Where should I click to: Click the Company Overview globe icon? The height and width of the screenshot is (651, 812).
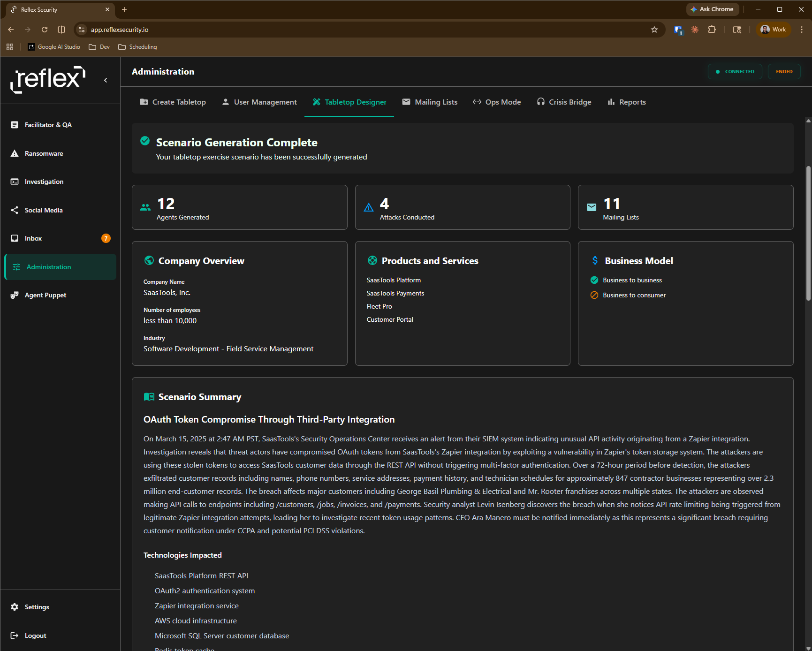click(149, 260)
